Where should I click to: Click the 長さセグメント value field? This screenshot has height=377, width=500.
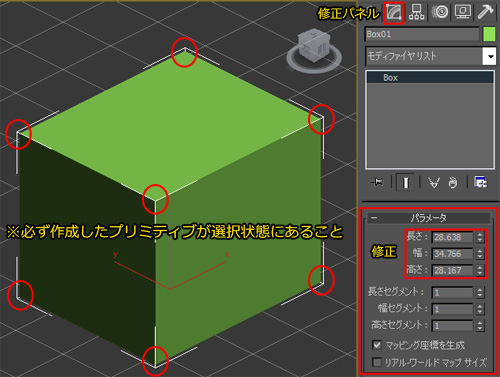452,293
